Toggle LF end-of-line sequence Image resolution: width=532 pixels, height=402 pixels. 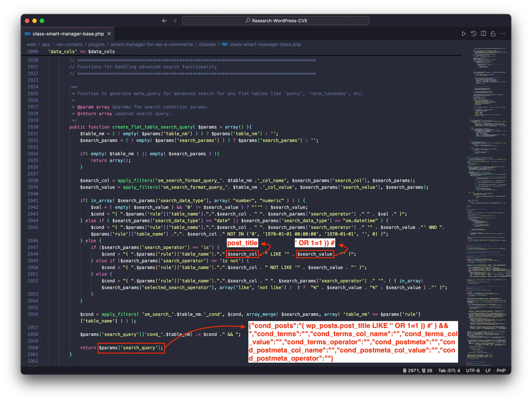coord(488,371)
